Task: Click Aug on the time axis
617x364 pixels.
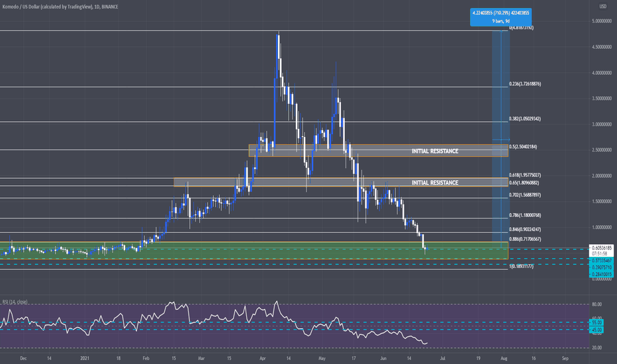Action: (x=504, y=358)
